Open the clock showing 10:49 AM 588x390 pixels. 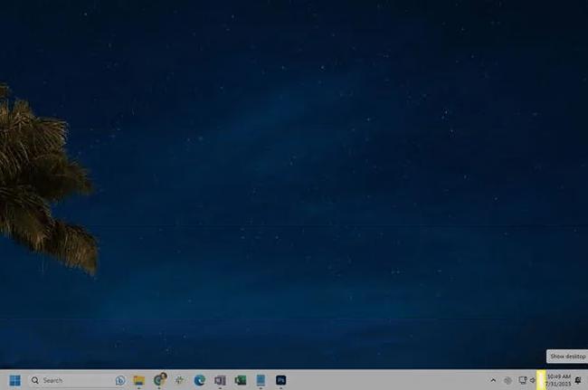click(x=558, y=380)
